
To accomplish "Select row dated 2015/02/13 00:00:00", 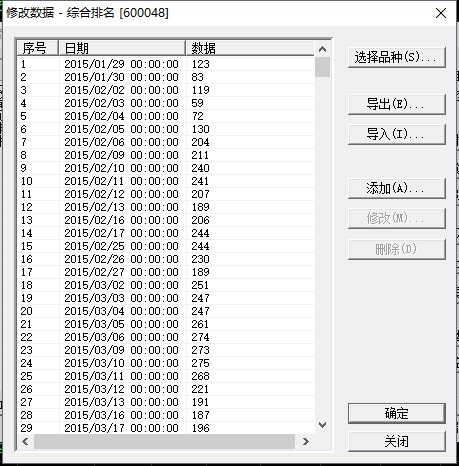I will click(166, 207).
